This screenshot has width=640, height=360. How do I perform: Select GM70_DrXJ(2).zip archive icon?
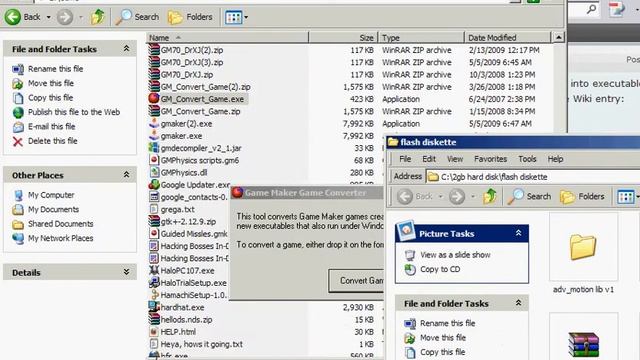pos(154,50)
